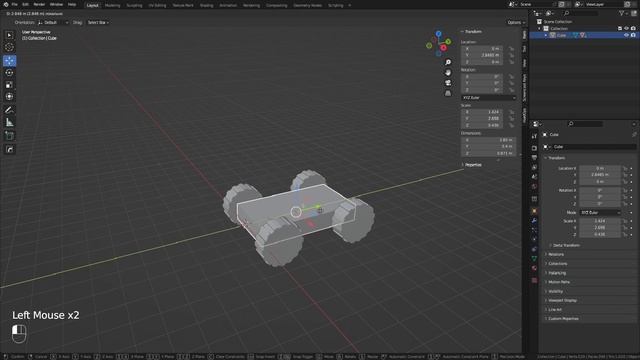Toggle lock Location X in Properties editor

click(x=625, y=168)
